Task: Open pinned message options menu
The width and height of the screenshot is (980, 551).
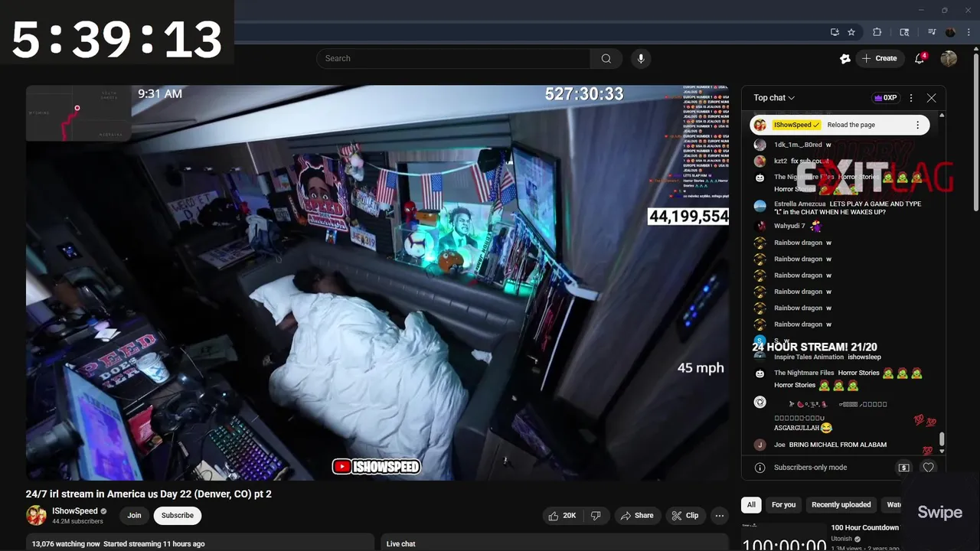Action: 917,125
